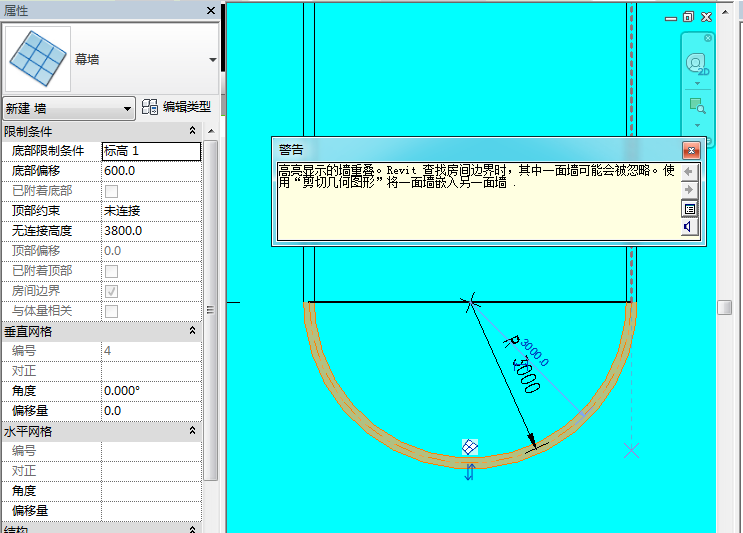This screenshot has height=533, width=743.
Task: Click the expand warning details icon
Action: coord(689,209)
